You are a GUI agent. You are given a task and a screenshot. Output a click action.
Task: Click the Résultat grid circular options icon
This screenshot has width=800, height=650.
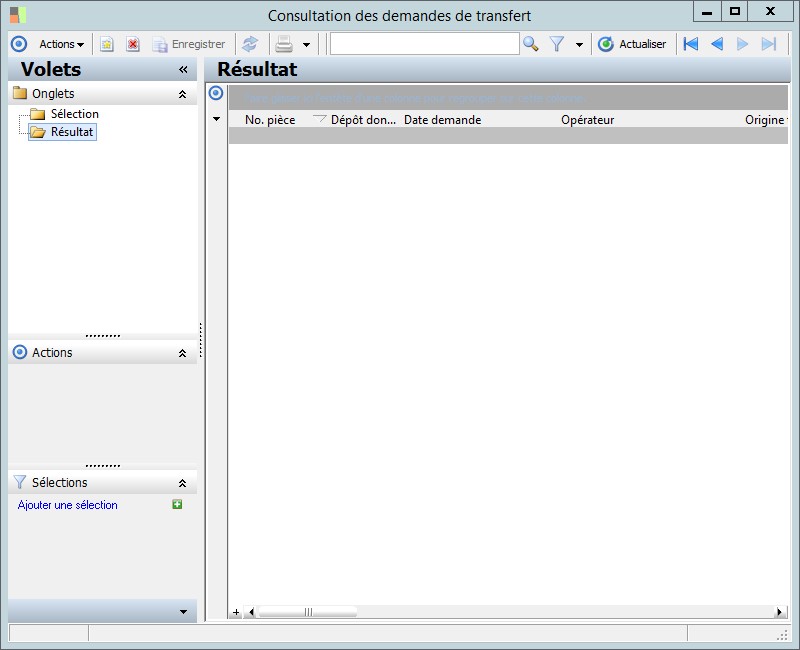point(216,93)
